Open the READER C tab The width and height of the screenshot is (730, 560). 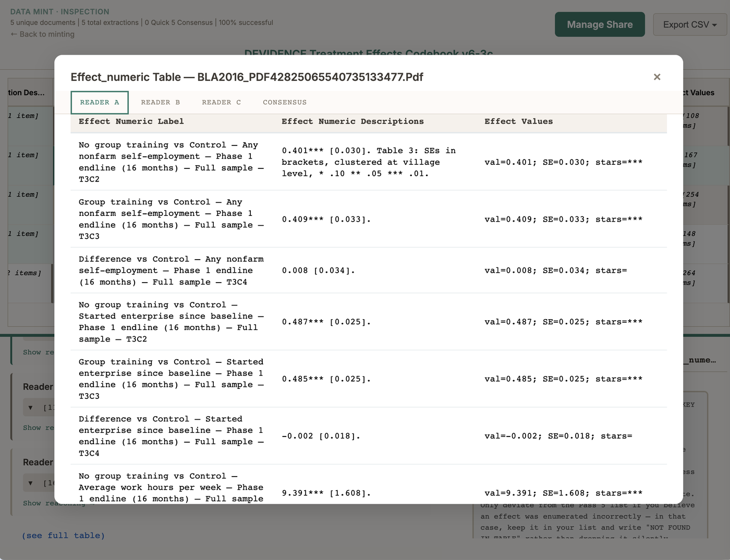(222, 102)
